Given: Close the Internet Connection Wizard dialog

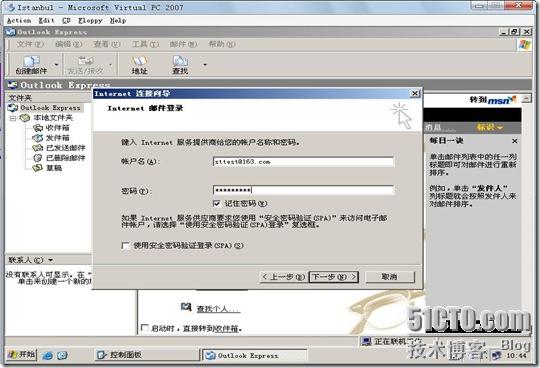Looking at the screenshot, I should click(x=415, y=93).
